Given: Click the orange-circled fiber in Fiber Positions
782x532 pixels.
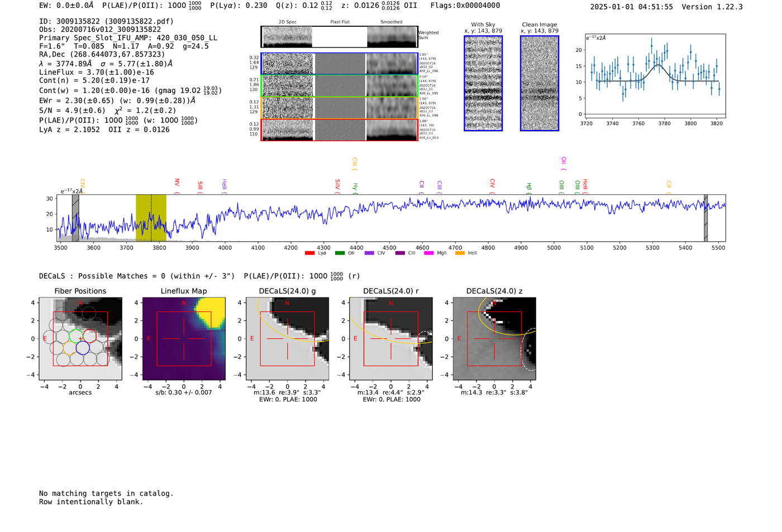Looking at the screenshot, I should [70, 348].
